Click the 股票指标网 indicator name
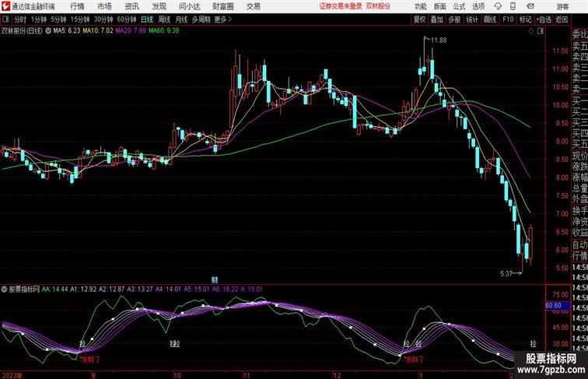The height and width of the screenshot is (379, 588). [24, 290]
